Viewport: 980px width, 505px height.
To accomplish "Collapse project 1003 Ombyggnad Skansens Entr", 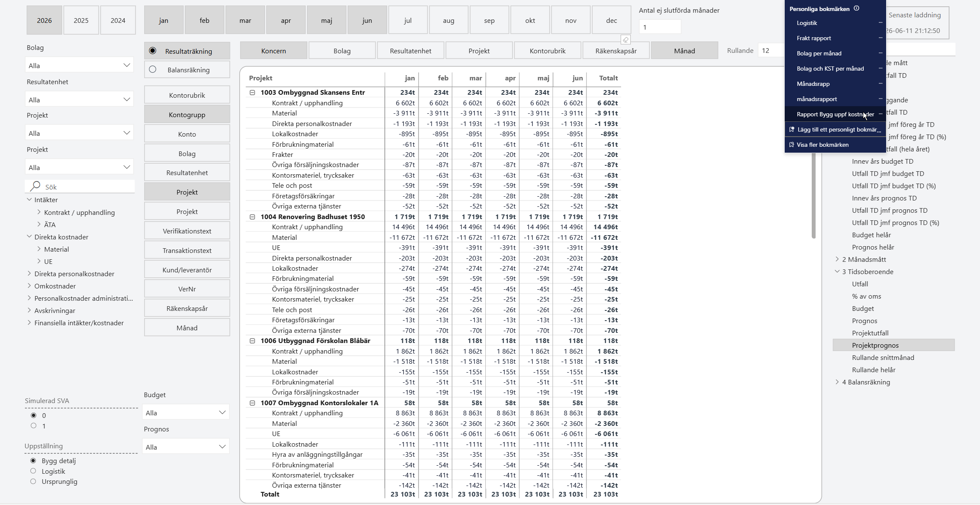I will tap(252, 92).
